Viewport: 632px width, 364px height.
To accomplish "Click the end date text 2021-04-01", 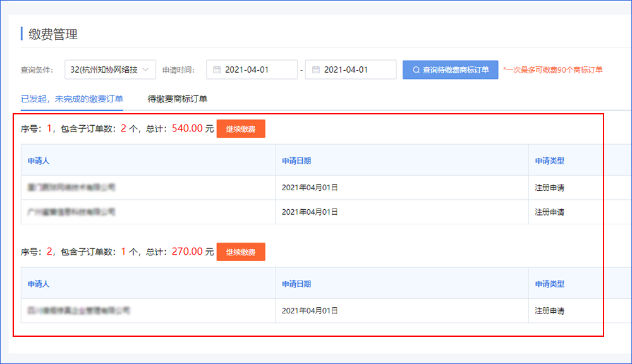I will [346, 70].
